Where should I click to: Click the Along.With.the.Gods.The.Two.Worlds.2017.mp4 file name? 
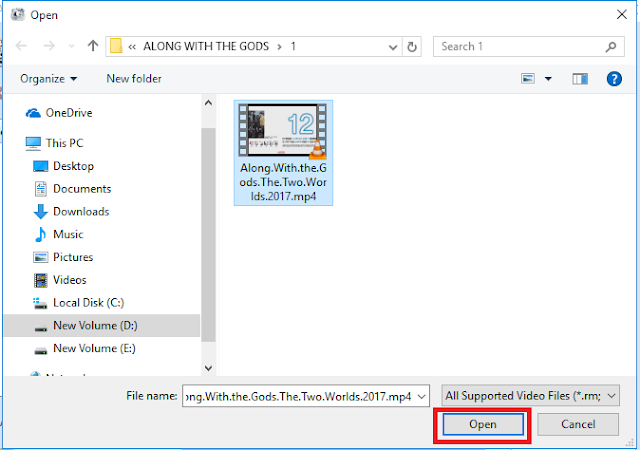(x=283, y=182)
